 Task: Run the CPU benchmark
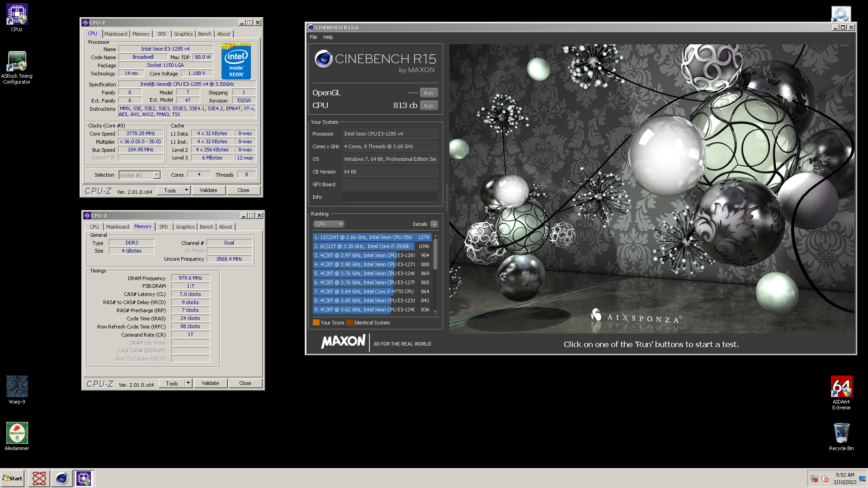(x=429, y=106)
